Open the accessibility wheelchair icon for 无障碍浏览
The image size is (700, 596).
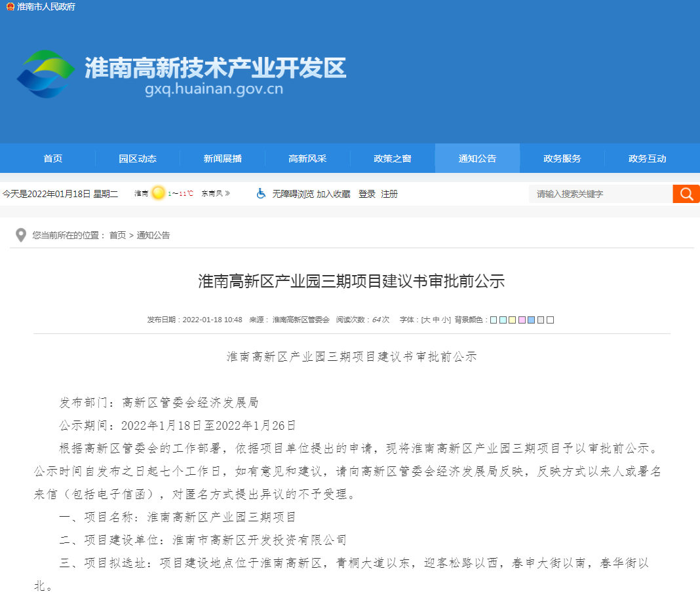pyautogui.click(x=261, y=193)
